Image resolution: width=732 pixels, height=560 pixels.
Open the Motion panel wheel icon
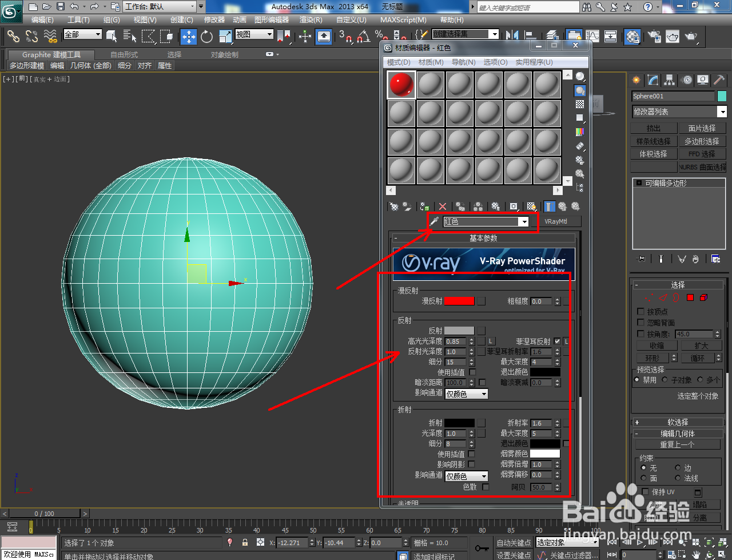pyautogui.click(x=687, y=80)
